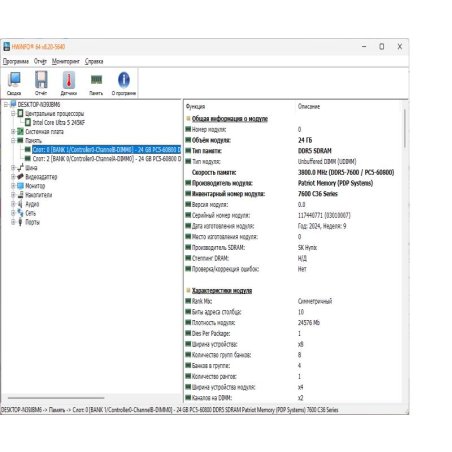Image resolution: width=452 pixels, height=452 pixels.
Task: Click the Характеристики модуля folder icon
Action: point(188,290)
